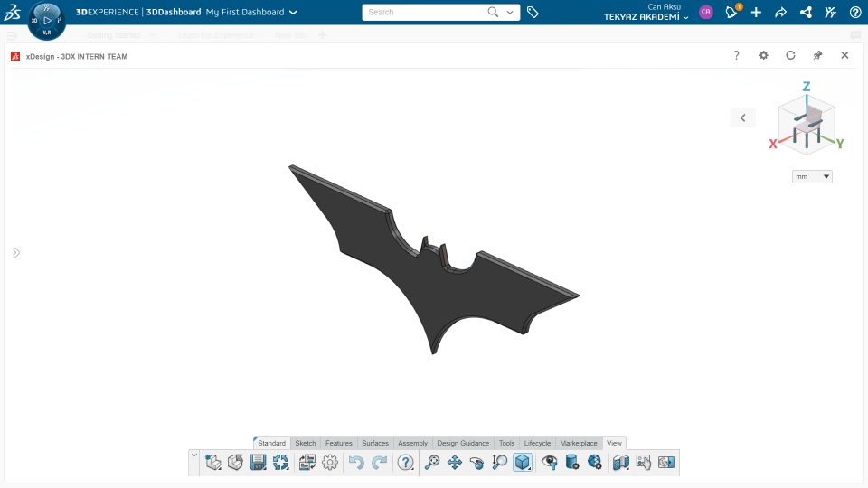Click the Z axis on view cube
This screenshot has width=868, height=488.
click(807, 87)
